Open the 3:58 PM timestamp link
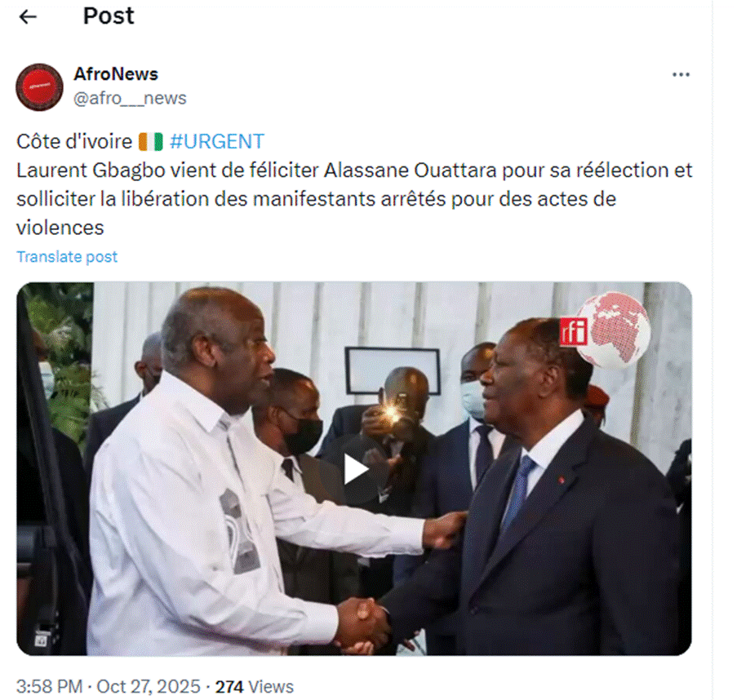The height and width of the screenshot is (700, 737). click(x=49, y=686)
